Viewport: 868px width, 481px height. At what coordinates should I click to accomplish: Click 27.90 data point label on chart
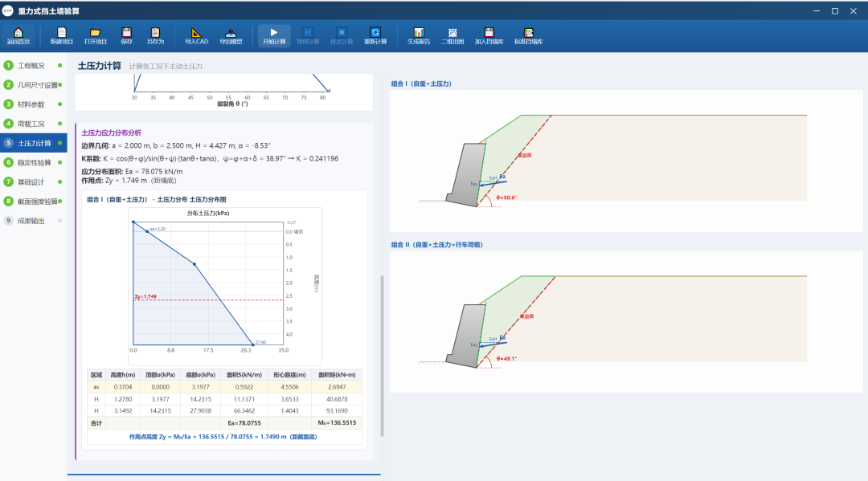tap(260, 342)
